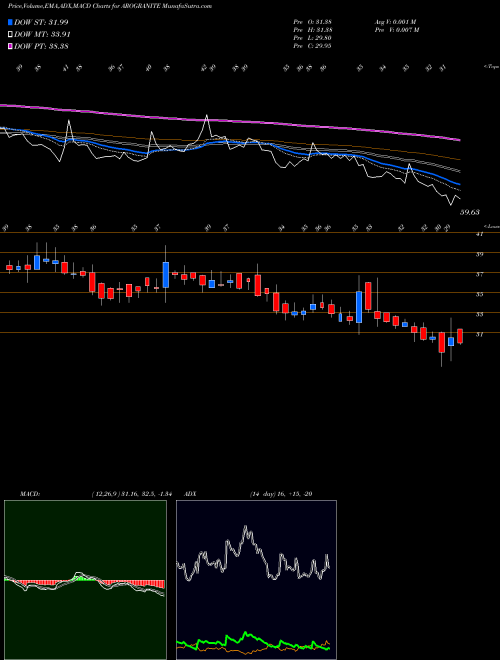The image size is (500, 660).
Task: Click the price axis label 31
Action: pos(479,334)
